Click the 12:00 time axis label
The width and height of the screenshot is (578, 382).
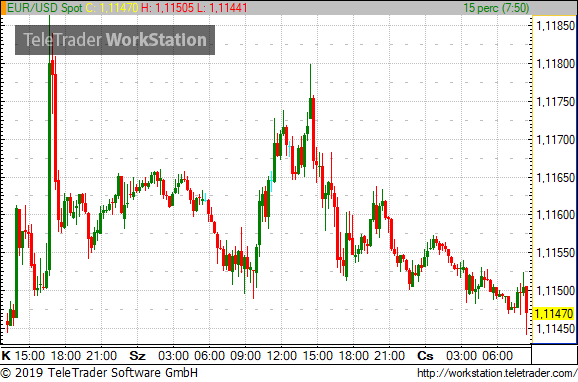tap(281, 356)
